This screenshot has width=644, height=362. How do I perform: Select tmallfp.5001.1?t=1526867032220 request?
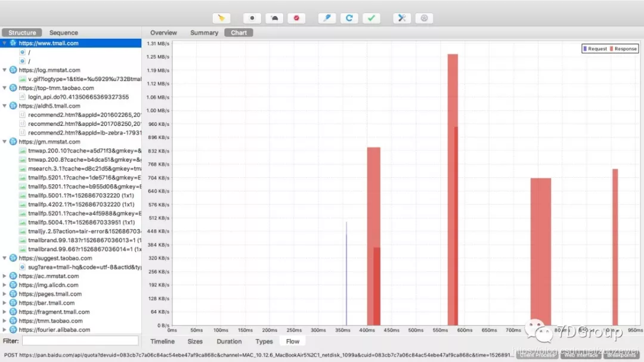[81, 196]
